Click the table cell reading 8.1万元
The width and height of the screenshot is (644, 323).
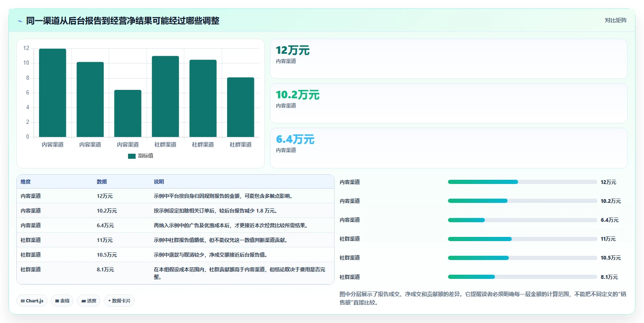(x=105, y=269)
